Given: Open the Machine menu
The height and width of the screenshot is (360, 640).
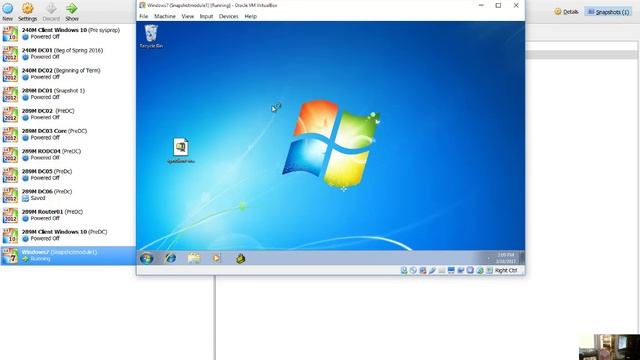Looking at the screenshot, I should click(164, 16).
